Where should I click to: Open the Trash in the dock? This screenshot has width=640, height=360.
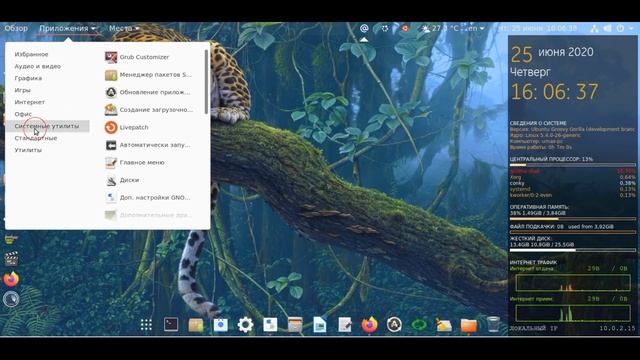pos(493,325)
